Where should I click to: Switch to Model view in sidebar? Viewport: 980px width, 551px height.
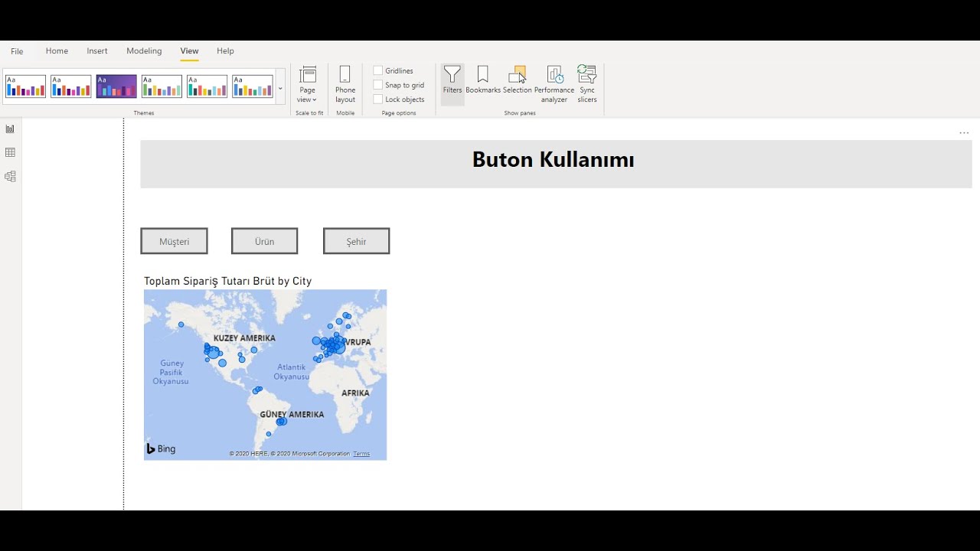pos(10,176)
